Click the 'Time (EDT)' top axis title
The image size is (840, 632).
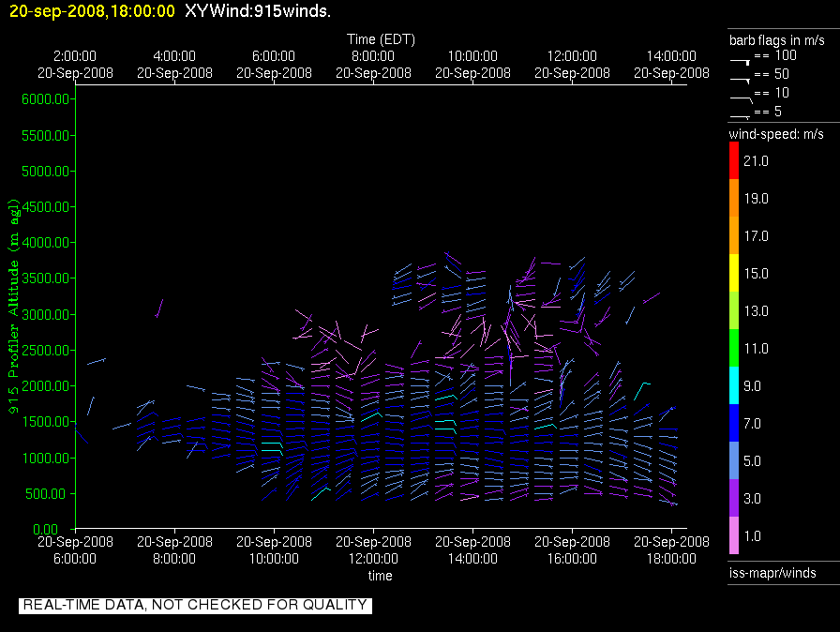[381, 39]
